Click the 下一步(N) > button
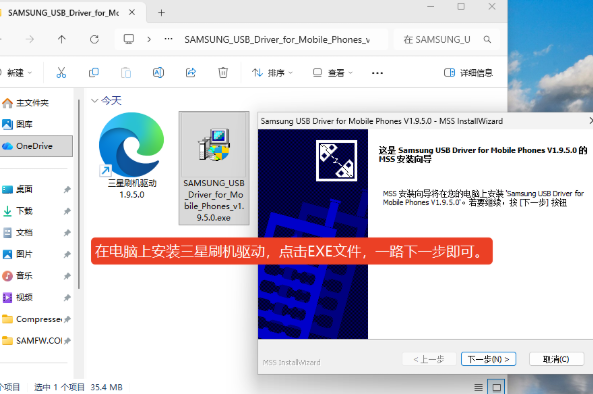 click(488, 359)
